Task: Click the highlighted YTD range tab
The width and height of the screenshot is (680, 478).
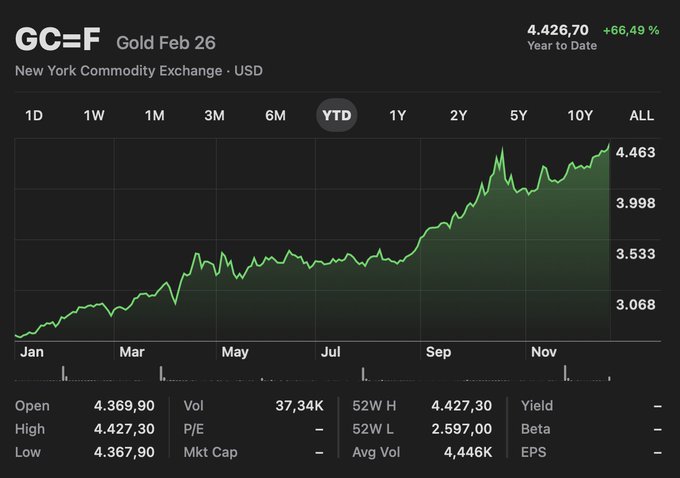Action: (337, 115)
